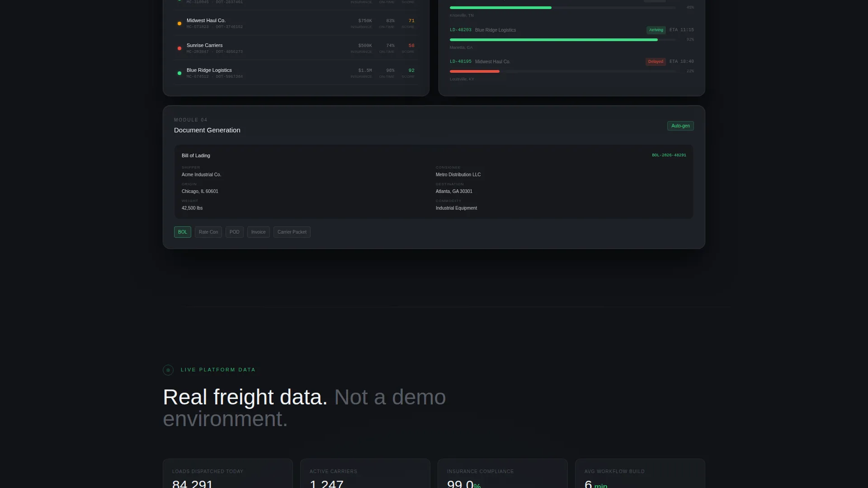This screenshot has height=488, width=868.
Task: Open load ID LD-48203
Action: coord(461,30)
